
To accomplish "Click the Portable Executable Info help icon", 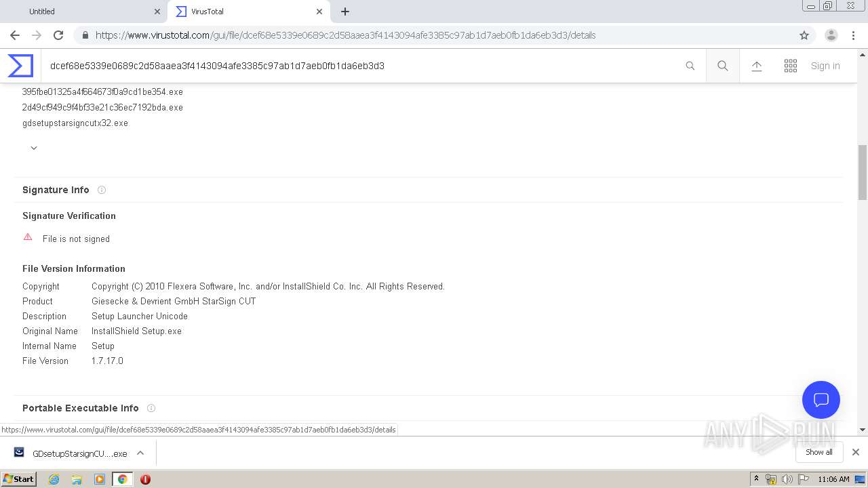I will (151, 408).
